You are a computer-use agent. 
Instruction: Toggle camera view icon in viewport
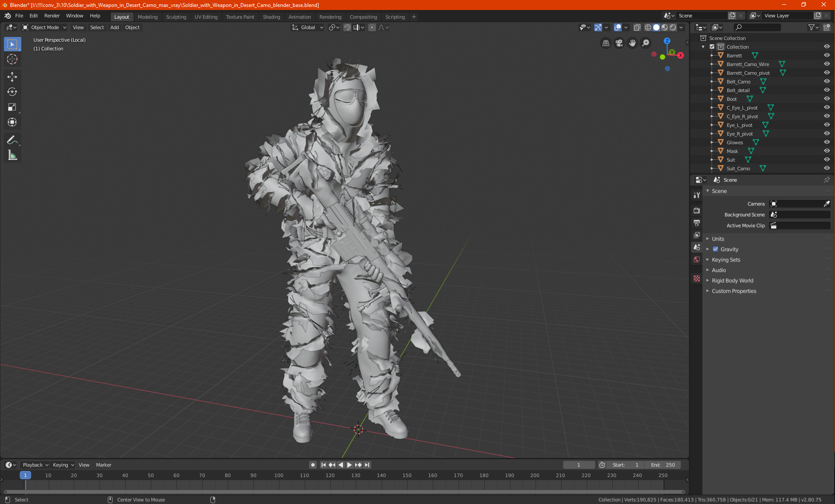619,43
